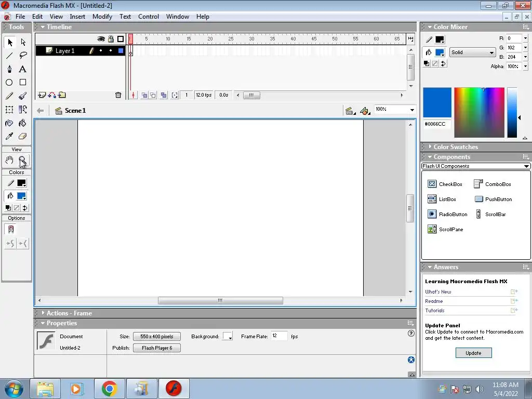Open the Insert menu
The image size is (532, 399).
77,17
